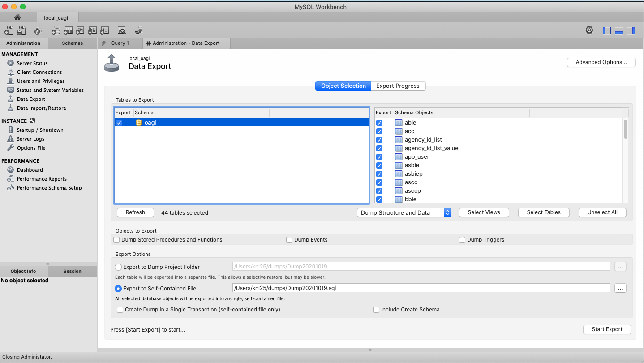The height and width of the screenshot is (363, 644).
Task: Select the bbie table row
Action: click(x=498, y=199)
